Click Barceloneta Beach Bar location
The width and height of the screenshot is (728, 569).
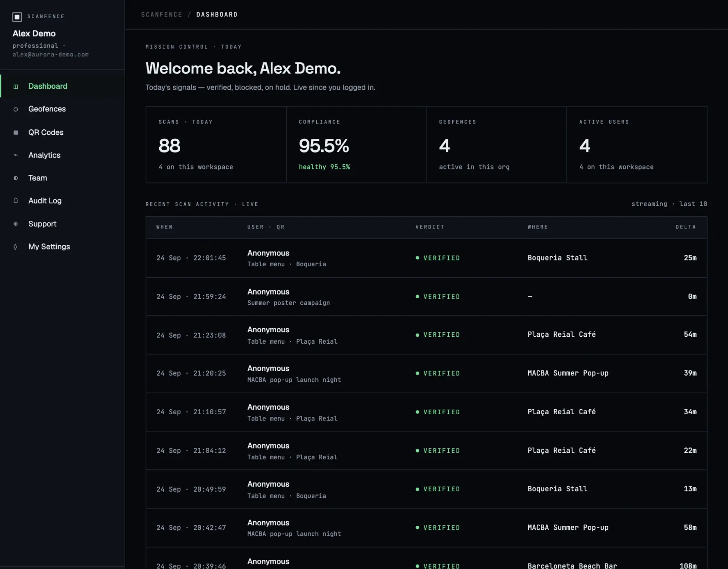[x=572, y=565]
